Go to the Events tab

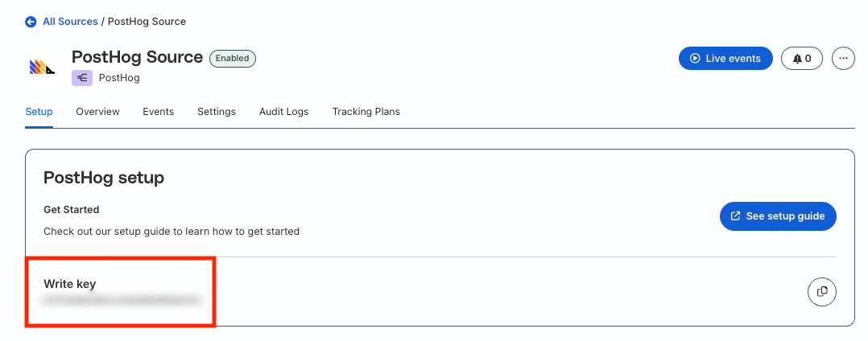[158, 112]
